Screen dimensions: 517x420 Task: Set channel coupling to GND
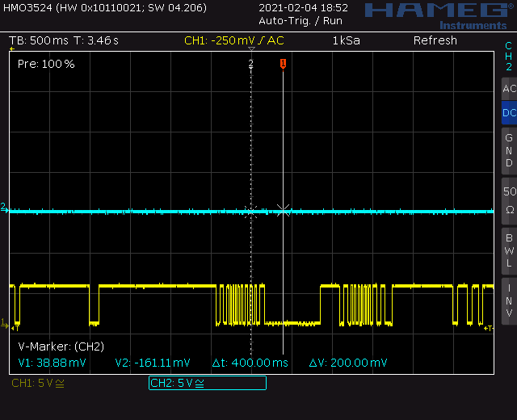click(509, 151)
